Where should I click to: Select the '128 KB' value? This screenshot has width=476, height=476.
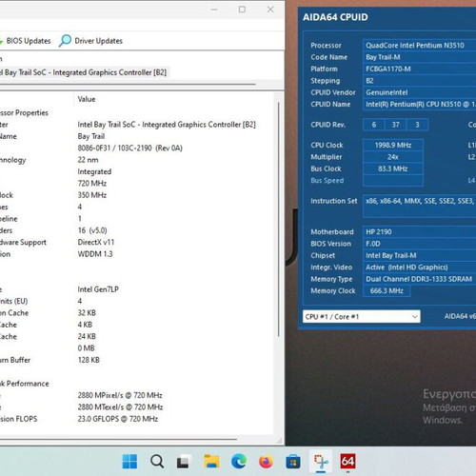89,360
